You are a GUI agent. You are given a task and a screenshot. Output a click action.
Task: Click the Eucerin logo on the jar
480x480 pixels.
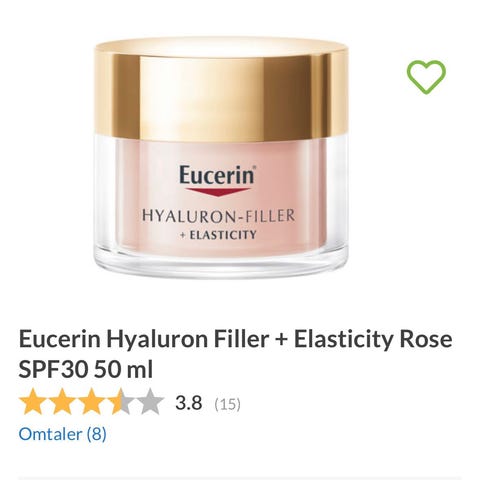coord(217,175)
